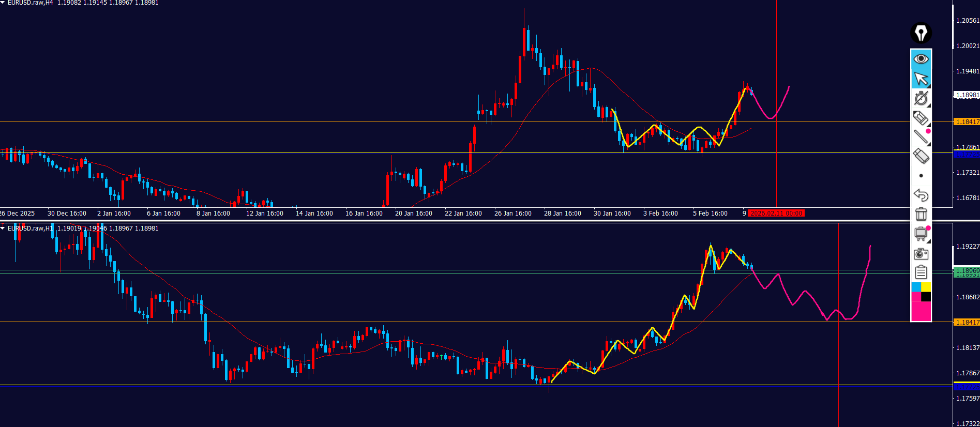Click the brush size dot
This screenshot has height=427, width=980.
coord(921,176)
